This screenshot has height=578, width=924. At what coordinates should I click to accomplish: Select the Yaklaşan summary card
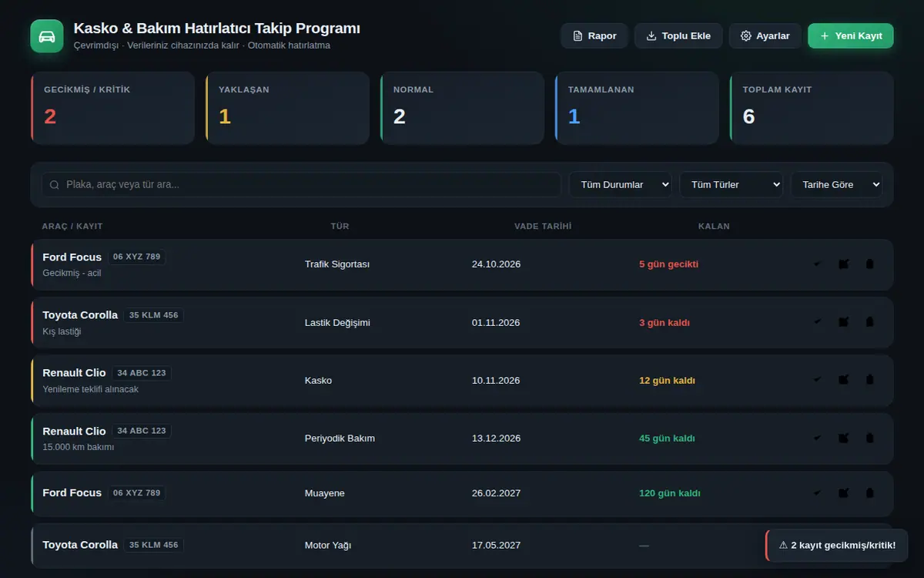(x=287, y=108)
